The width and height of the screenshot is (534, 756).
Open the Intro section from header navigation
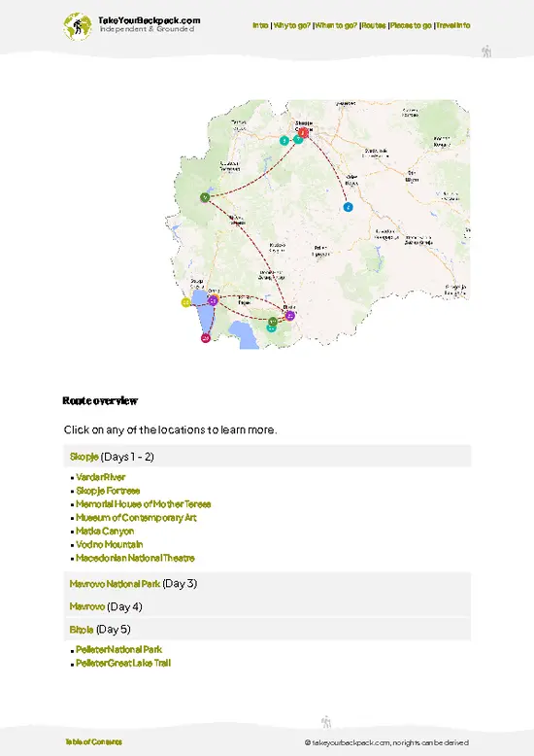pyautogui.click(x=260, y=25)
